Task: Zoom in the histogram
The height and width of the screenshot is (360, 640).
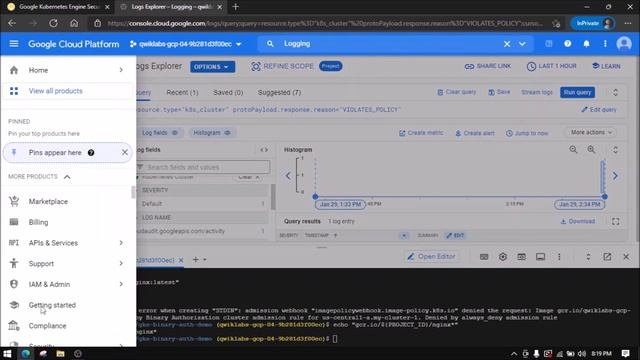Action: pos(591,150)
